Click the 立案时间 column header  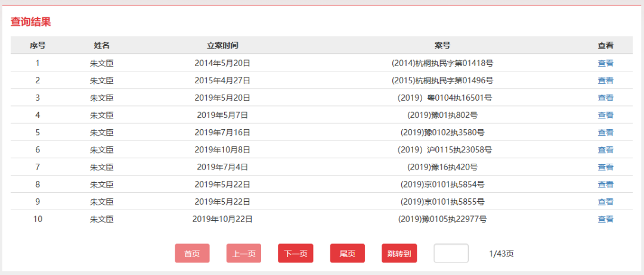click(x=222, y=45)
